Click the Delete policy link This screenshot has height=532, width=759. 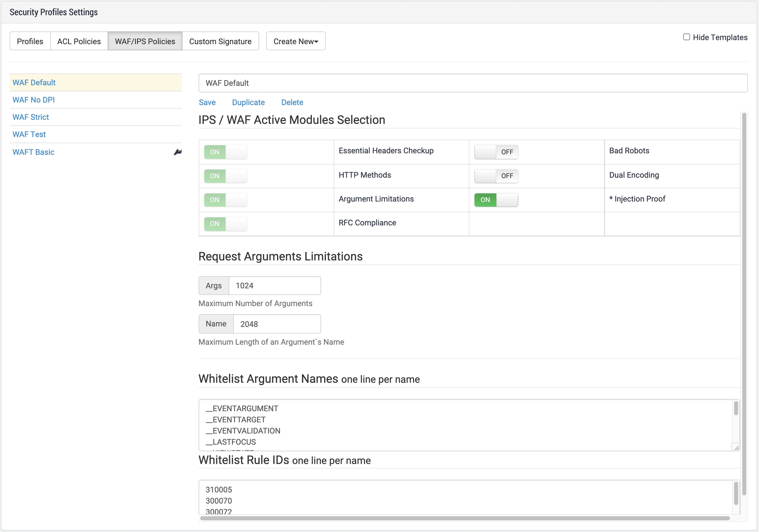[292, 102]
